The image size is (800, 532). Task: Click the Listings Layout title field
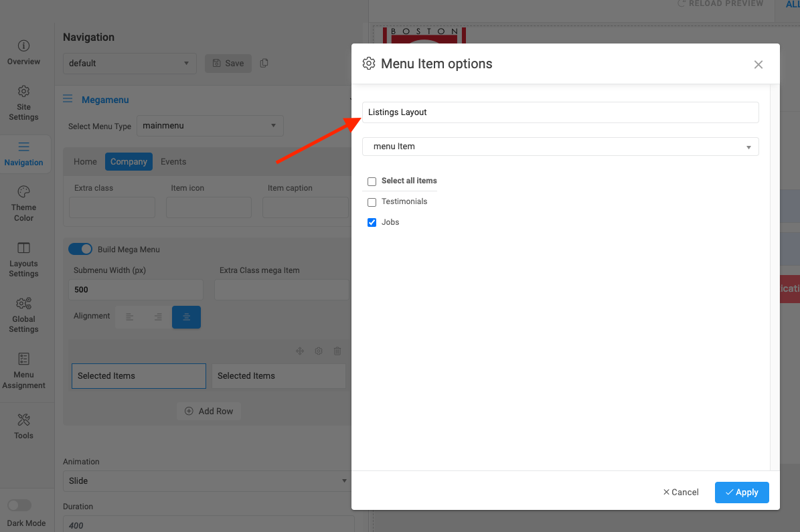pyautogui.click(x=560, y=112)
